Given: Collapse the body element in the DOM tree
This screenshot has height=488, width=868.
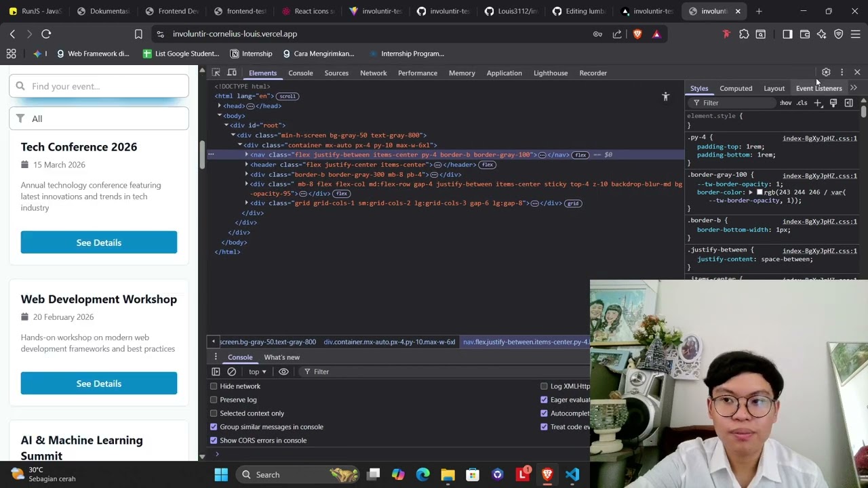Looking at the screenshot, I should click(220, 116).
